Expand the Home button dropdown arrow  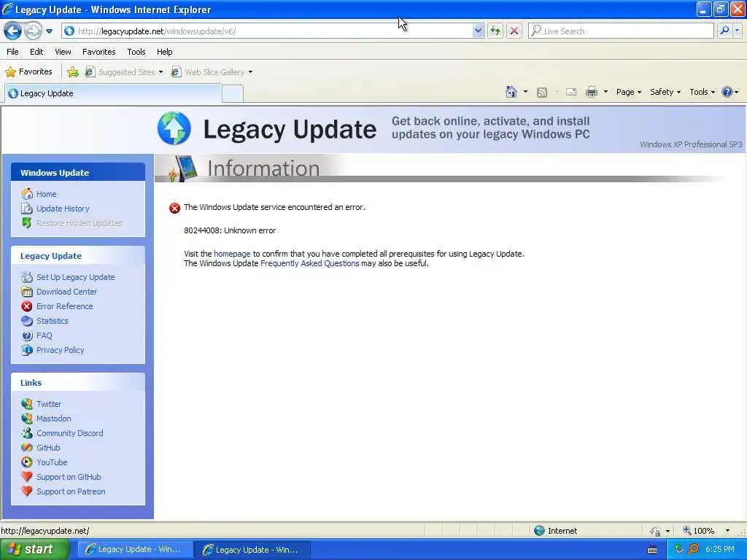(525, 92)
